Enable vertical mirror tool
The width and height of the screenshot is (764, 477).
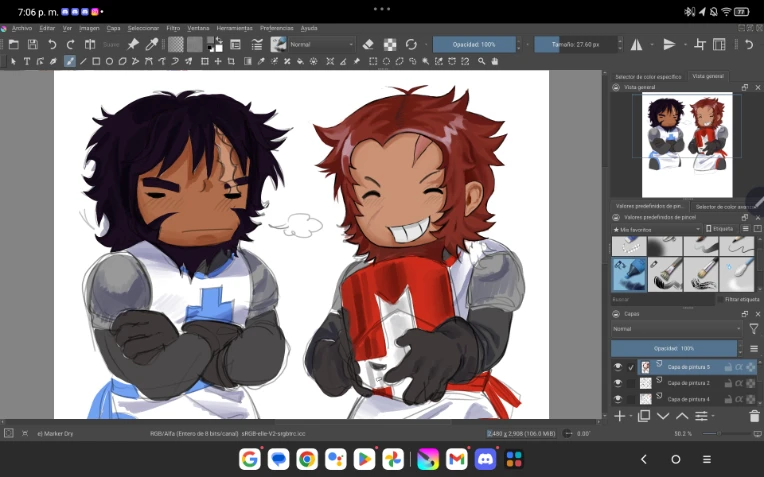(x=669, y=44)
